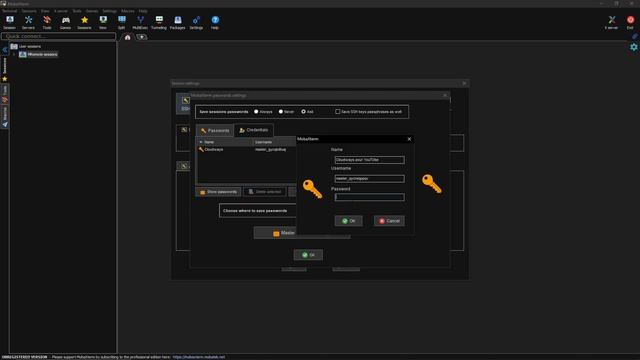The image size is (640, 360).
Task: Click the new tab plus icon
Action: point(142,37)
